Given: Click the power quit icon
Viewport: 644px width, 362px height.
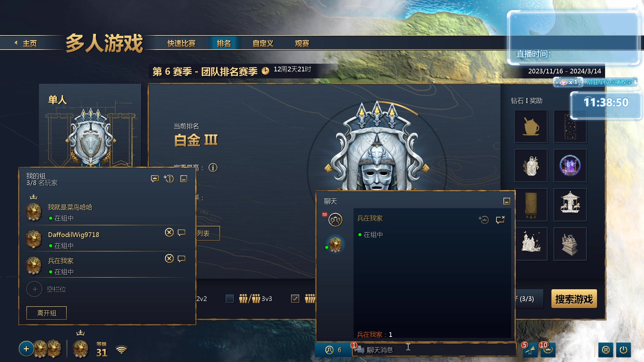Looking at the screenshot, I should (624, 350).
